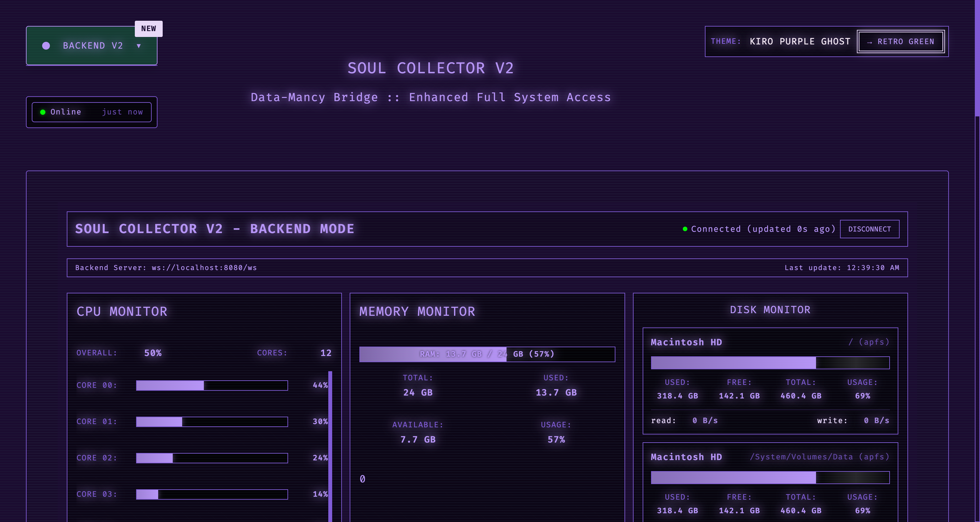The width and height of the screenshot is (980, 522).
Task: Click the RAM usage progress bar
Action: [487, 354]
